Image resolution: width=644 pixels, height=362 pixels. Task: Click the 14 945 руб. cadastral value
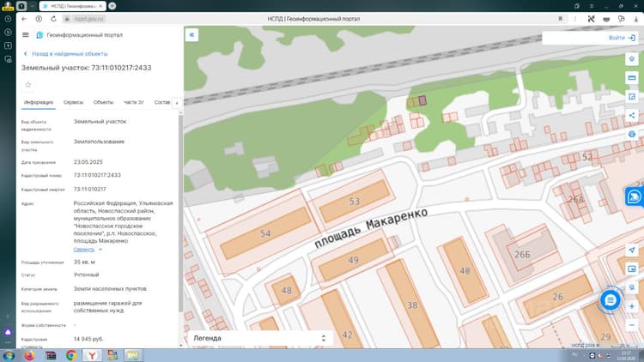pos(88,339)
